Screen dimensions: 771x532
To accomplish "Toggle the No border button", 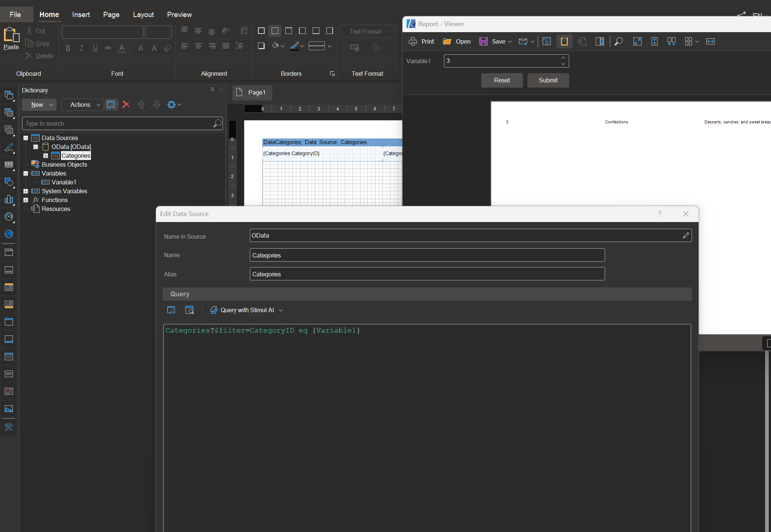I will point(275,31).
